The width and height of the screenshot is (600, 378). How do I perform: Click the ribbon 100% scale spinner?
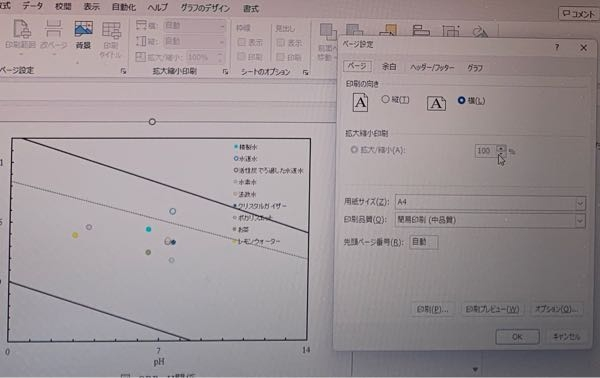click(220, 57)
